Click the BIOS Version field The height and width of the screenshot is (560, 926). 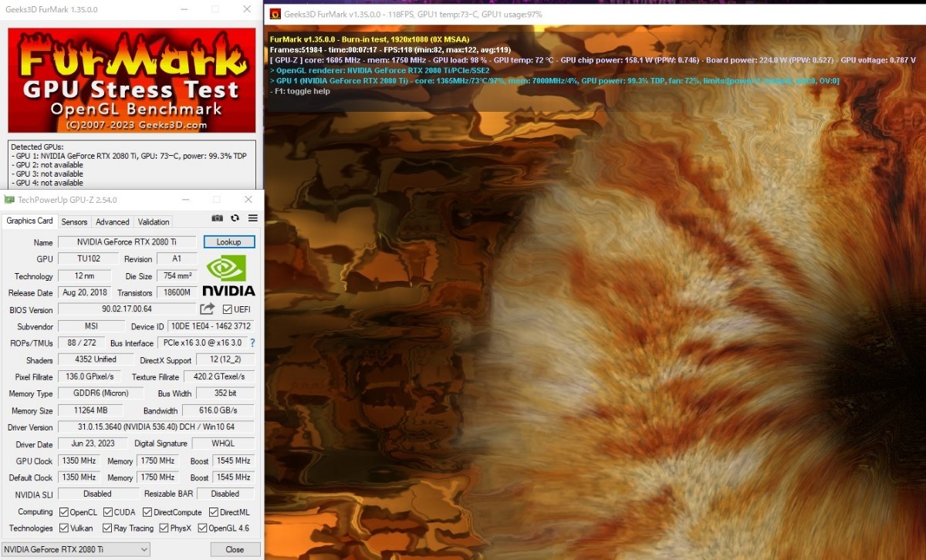coord(127,309)
